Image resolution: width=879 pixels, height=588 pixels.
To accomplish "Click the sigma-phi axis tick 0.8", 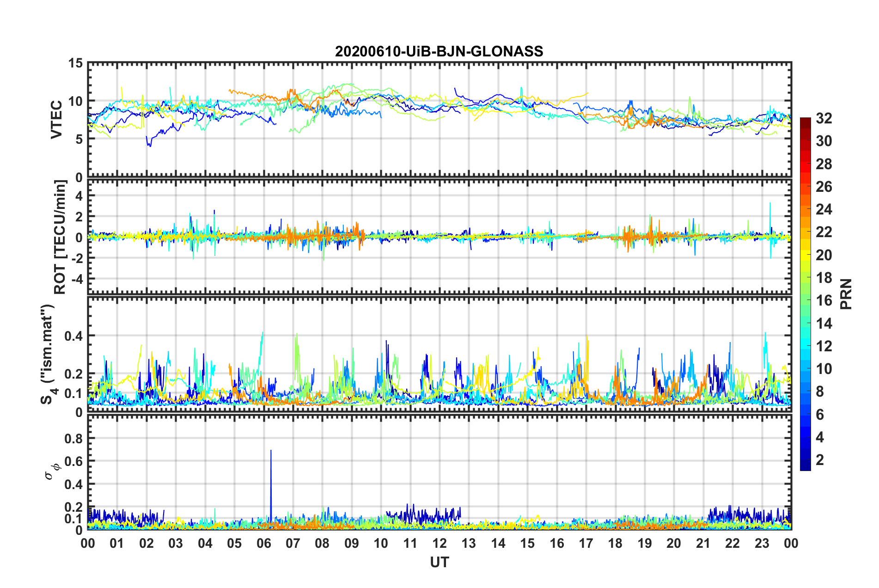I will click(x=73, y=438).
